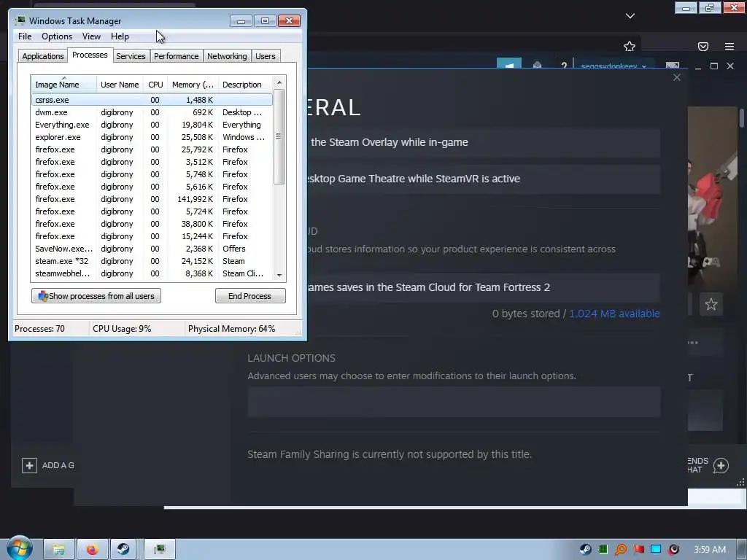747x560 pixels.
Task: Select the csrss.exe process row
Action: [152, 99]
